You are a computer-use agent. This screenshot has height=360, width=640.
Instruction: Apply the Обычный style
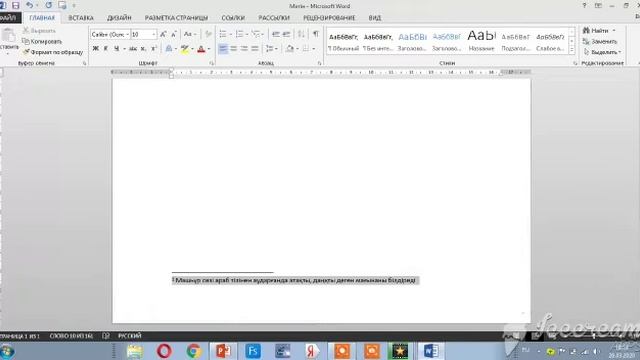[343, 42]
